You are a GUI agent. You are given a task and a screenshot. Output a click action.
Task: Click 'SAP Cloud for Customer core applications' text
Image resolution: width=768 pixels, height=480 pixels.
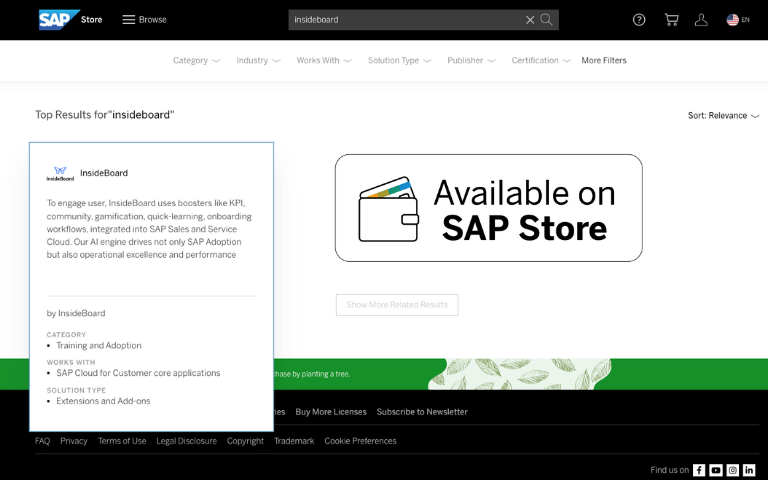pyautogui.click(x=138, y=373)
